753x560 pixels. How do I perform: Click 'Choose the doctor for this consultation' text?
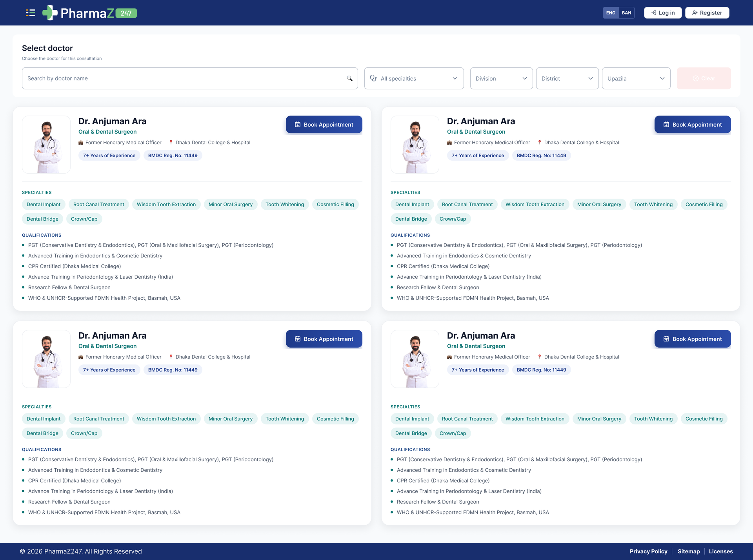pos(62,58)
